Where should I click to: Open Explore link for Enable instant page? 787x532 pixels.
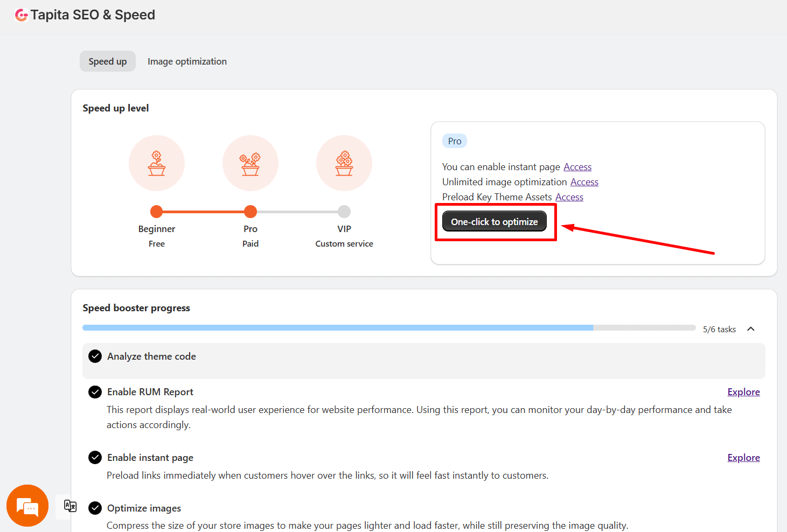tap(743, 458)
